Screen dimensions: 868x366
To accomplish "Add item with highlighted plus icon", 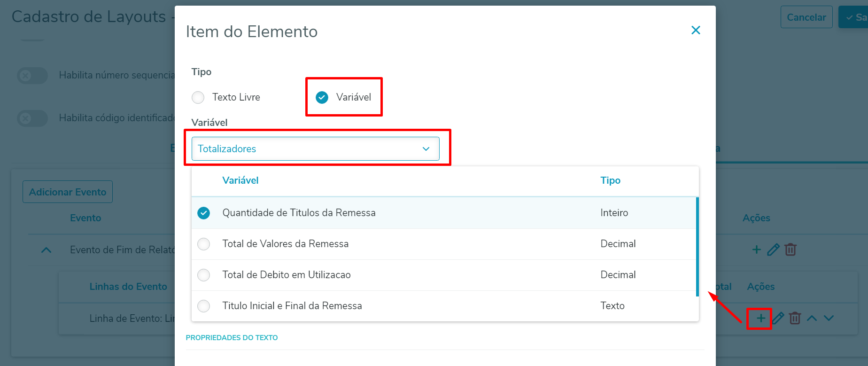I will [760, 318].
